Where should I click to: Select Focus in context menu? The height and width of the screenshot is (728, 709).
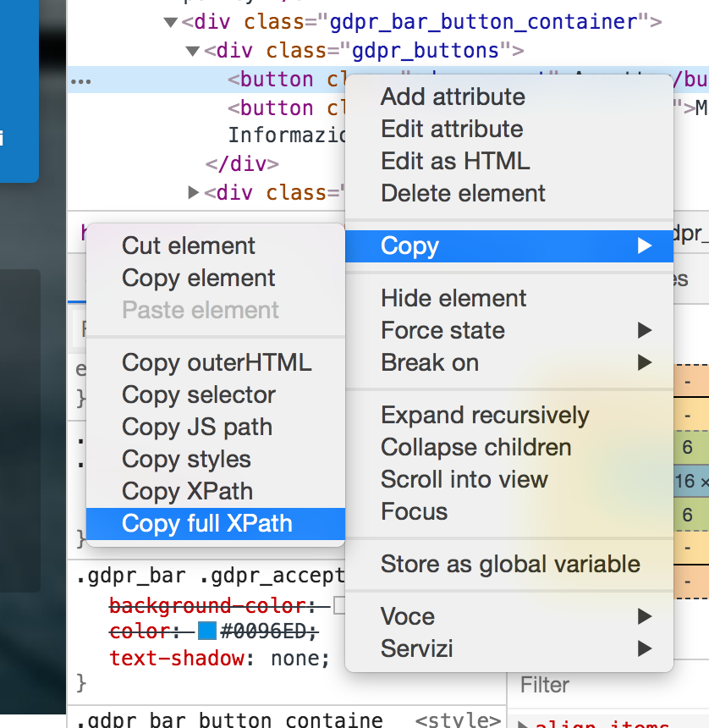(x=509, y=511)
